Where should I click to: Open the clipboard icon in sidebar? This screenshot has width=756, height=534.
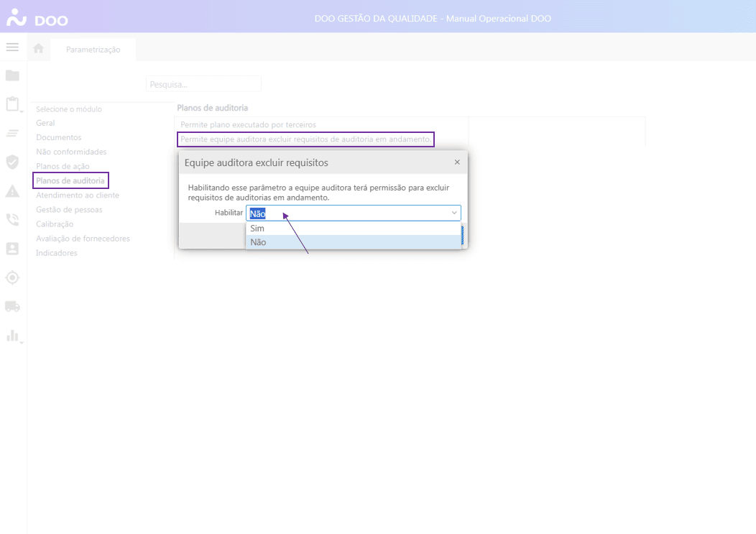pos(12,104)
